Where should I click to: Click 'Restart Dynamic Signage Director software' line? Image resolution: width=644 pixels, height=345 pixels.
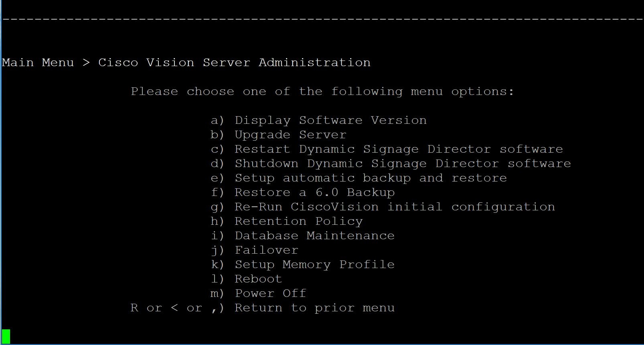click(387, 149)
